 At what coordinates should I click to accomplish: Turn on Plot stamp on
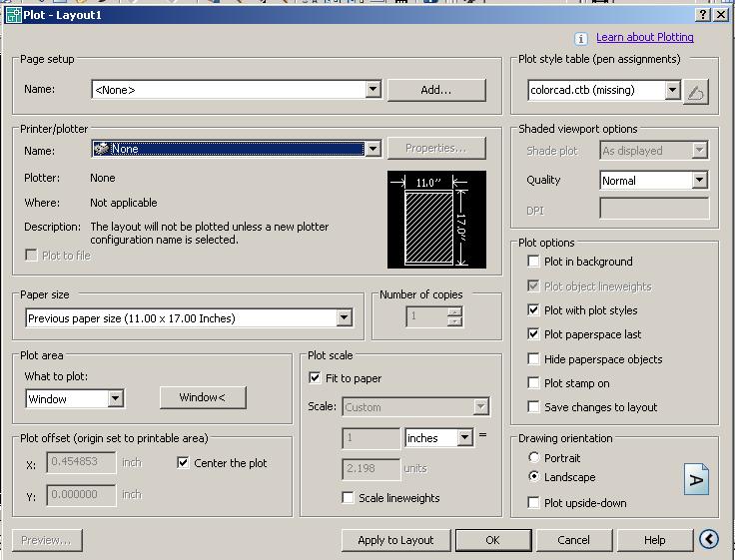(533, 383)
